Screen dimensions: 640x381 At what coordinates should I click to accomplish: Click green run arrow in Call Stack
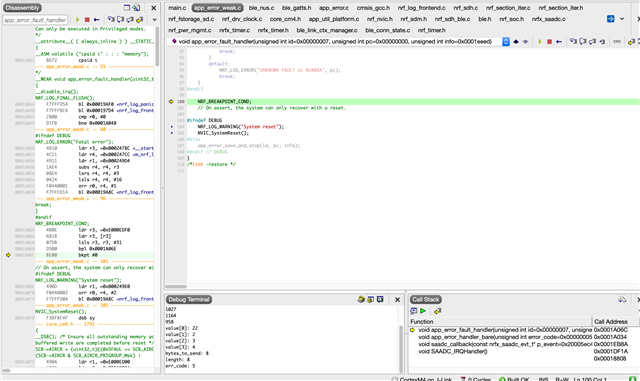pyautogui.click(x=423, y=311)
